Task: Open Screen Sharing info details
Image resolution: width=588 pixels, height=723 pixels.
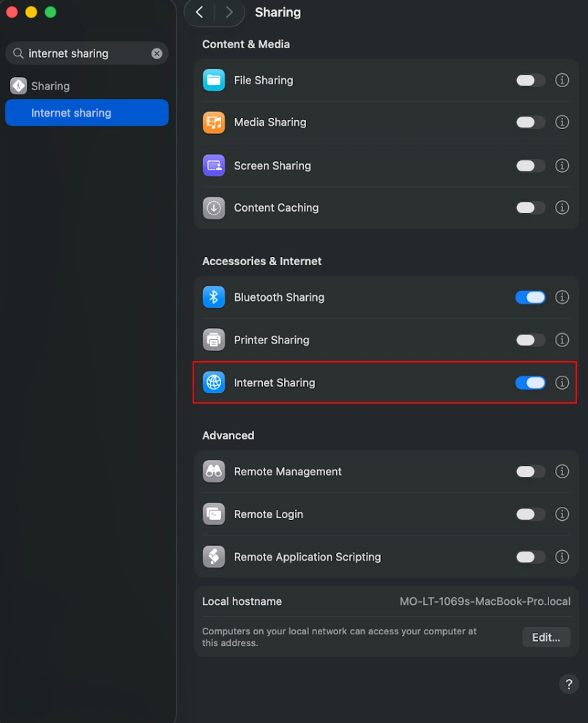Action: [562, 166]
